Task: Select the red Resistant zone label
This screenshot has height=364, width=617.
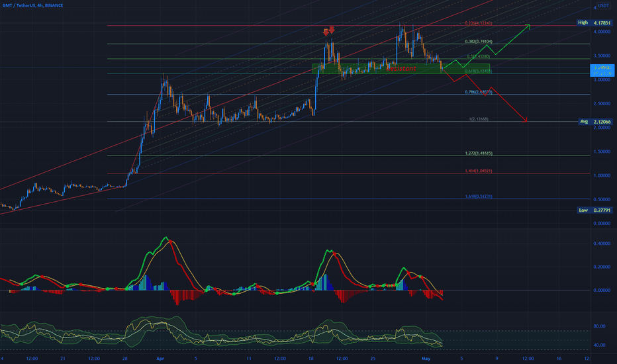Action: [401, 68]
